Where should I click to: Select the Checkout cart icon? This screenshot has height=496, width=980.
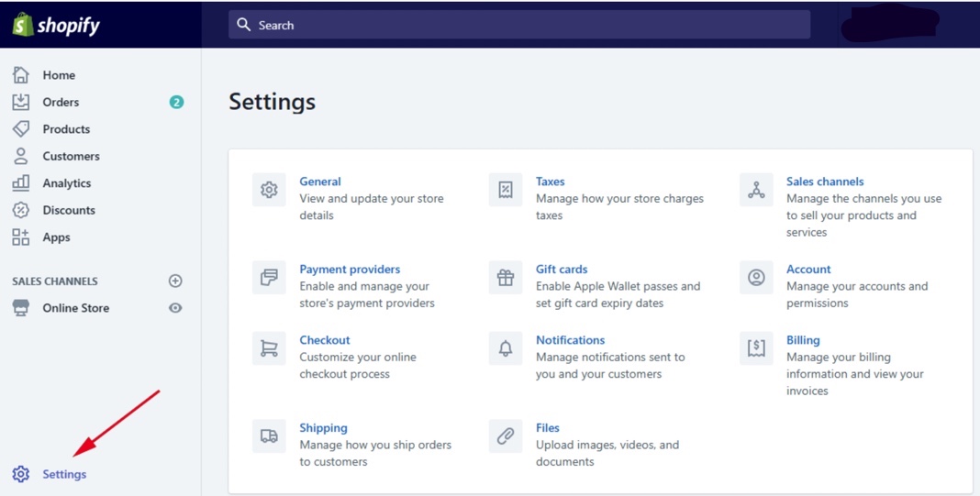(269, 348)
